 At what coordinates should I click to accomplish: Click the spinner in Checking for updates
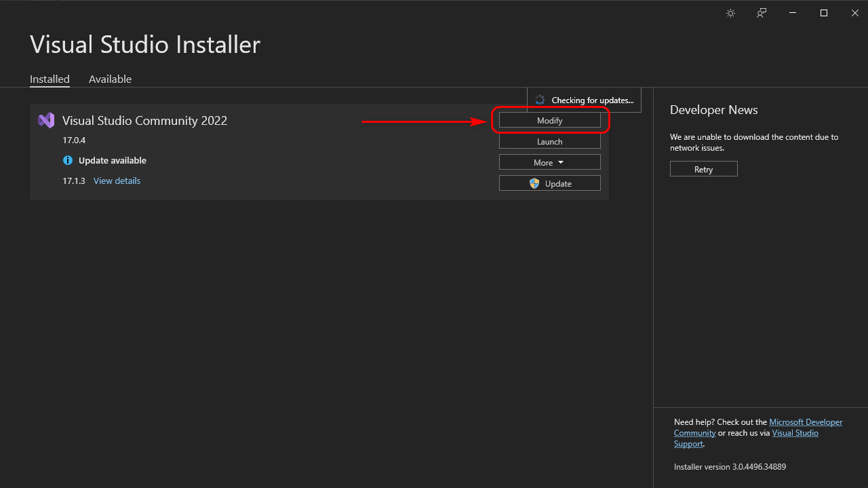[x=540, y=100]
